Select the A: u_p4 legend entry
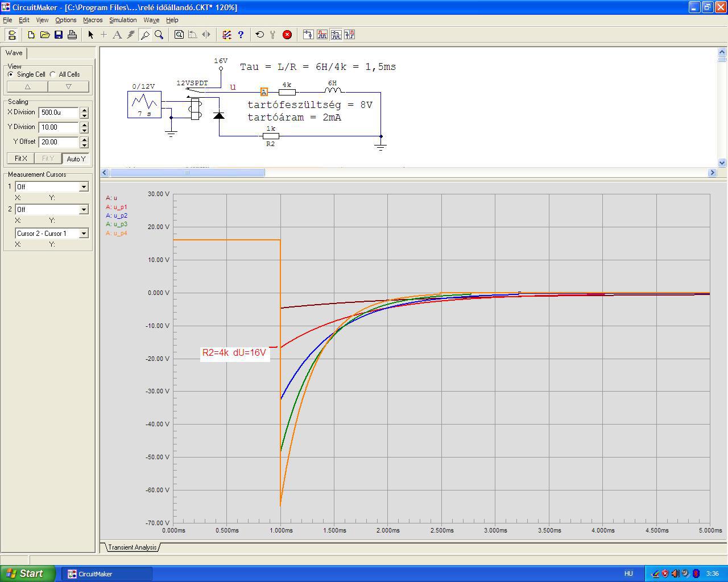The width and height of the screenshot is (728, 582). coord(117,234)
